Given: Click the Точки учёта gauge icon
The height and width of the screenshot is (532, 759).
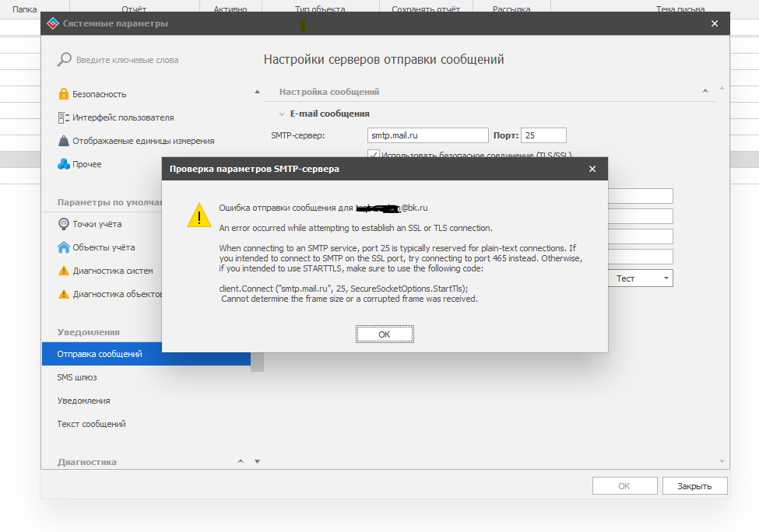Looking at the screenshot, I should coord(64,224).
